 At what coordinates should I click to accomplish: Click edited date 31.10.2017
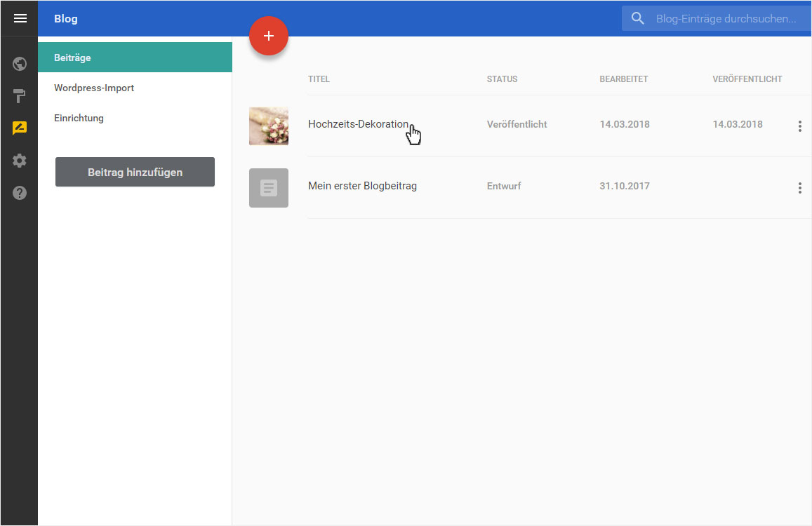(625, 186)
